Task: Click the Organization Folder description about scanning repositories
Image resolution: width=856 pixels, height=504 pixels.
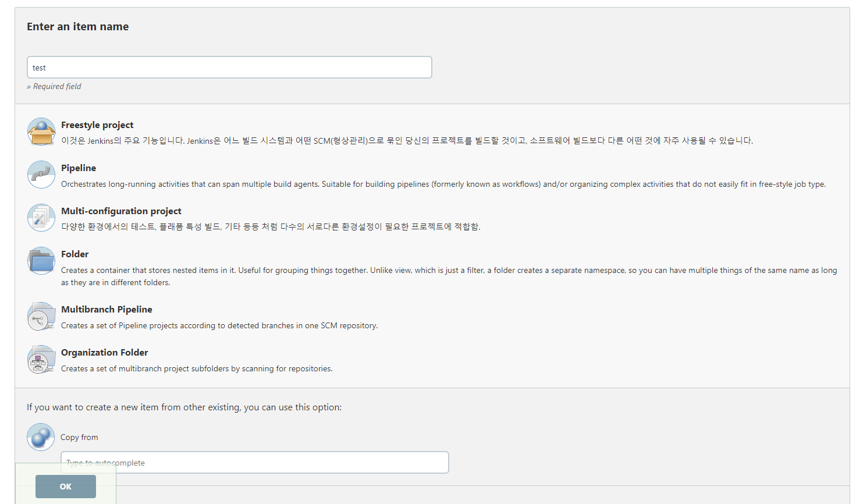Action: coord(197,368)
